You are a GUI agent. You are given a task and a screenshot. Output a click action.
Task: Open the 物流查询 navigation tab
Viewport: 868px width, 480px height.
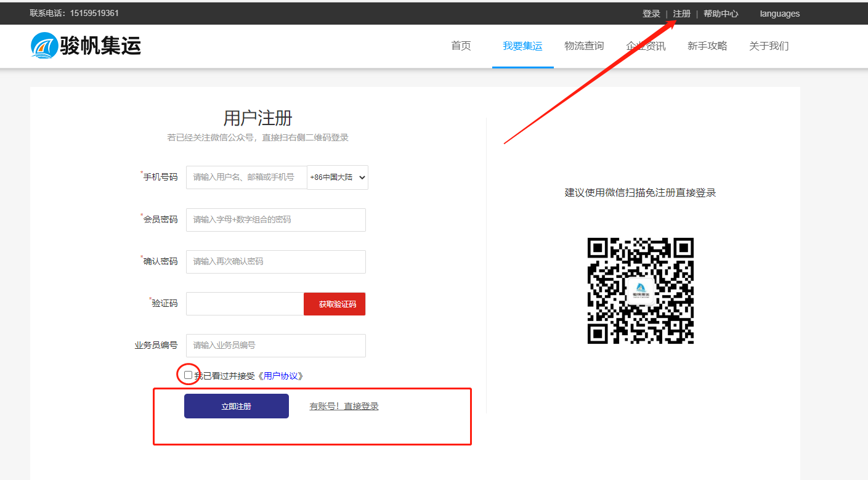point(584,46)
